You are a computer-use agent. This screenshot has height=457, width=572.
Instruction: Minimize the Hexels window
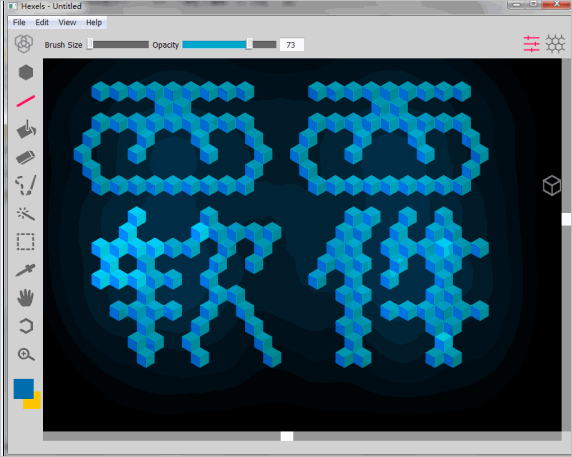coord(516,4)
